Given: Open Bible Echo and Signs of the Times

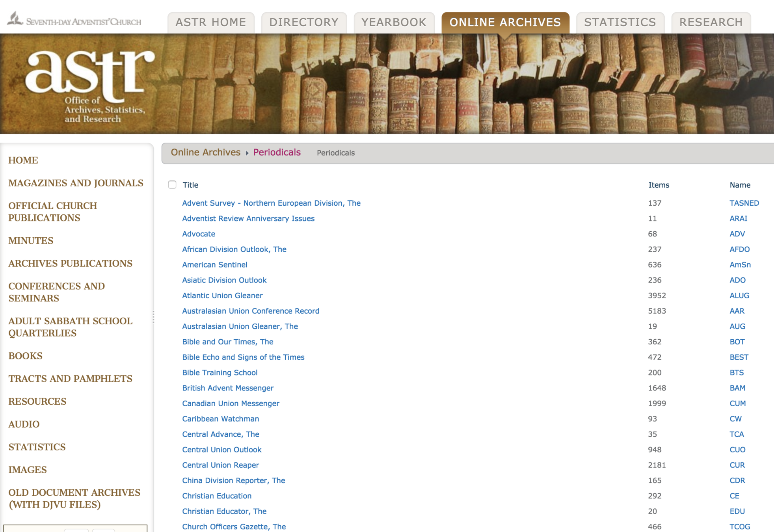Looking at the screenshot, I should tap(243, 357).
